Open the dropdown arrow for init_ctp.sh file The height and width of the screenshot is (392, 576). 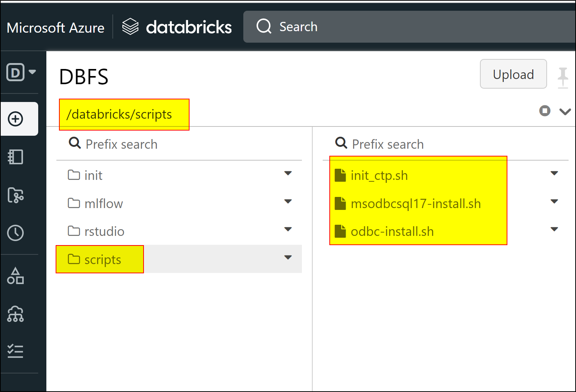pyautogui.click(x=554, y=173)
